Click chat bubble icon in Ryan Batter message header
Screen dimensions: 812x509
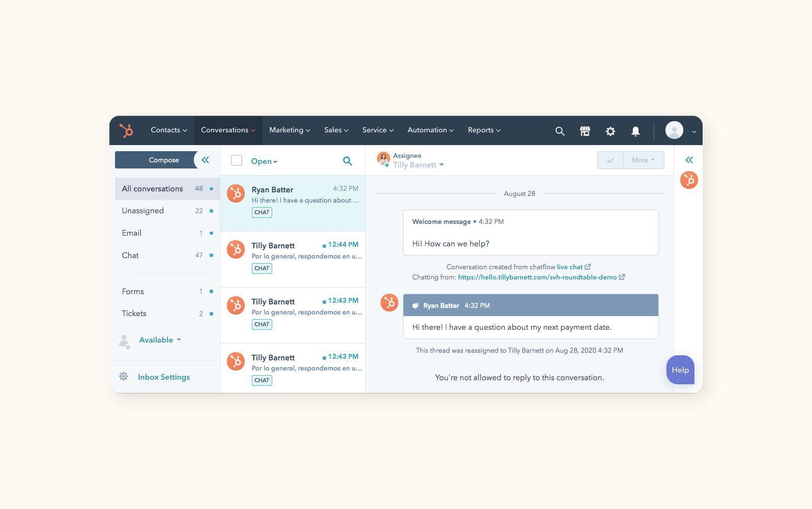click(415, 306)
